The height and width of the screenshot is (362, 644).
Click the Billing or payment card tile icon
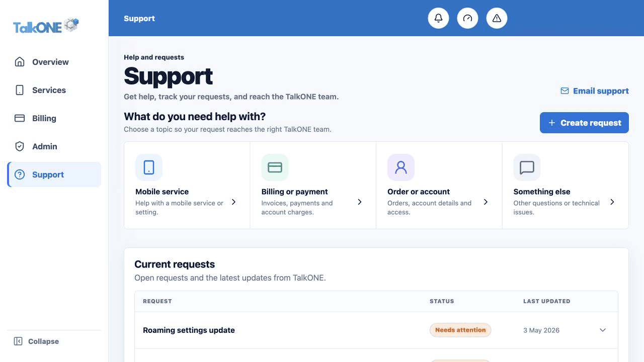pyautogui.click(x=275, y=167)
